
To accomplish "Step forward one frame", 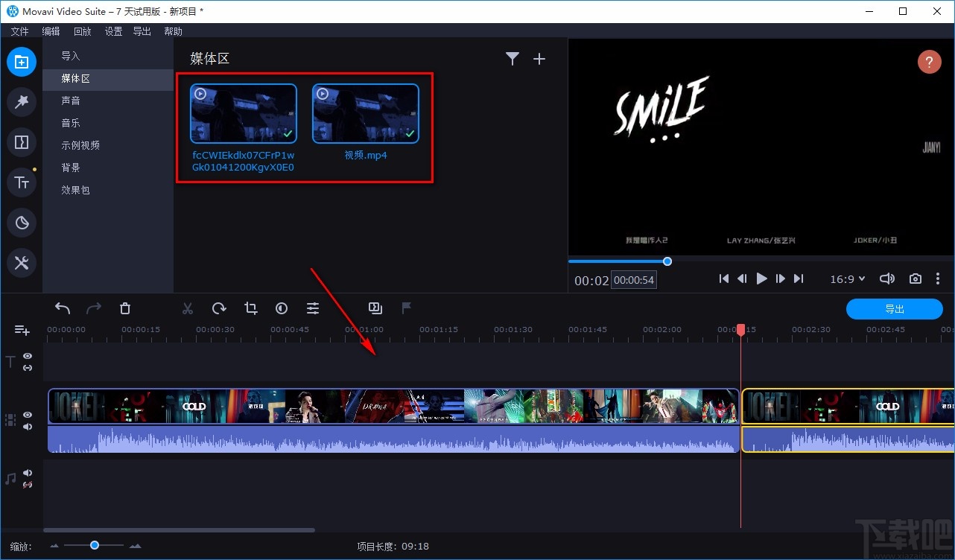I will (780, 279).
